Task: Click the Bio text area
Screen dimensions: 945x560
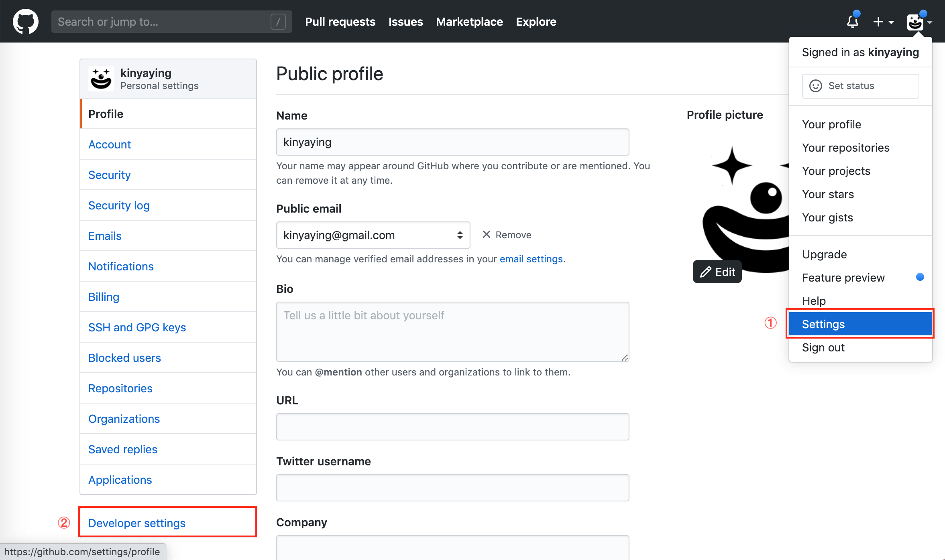Action: 452,331
